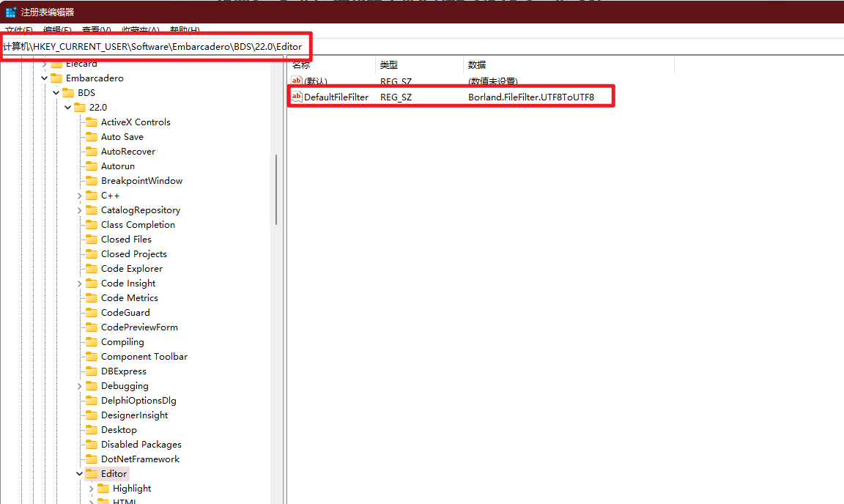Click the Editor folder icon in the tree

point(93,473)
